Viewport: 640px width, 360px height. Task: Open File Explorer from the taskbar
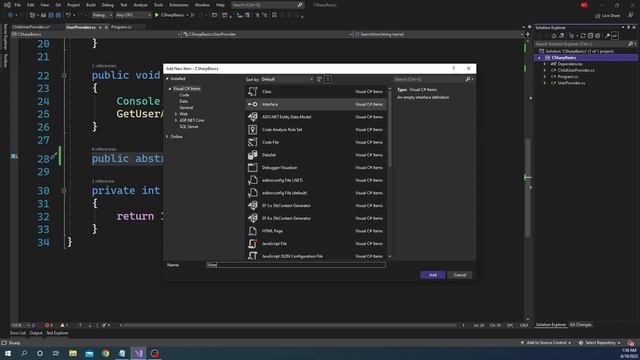tap(73, 353)
